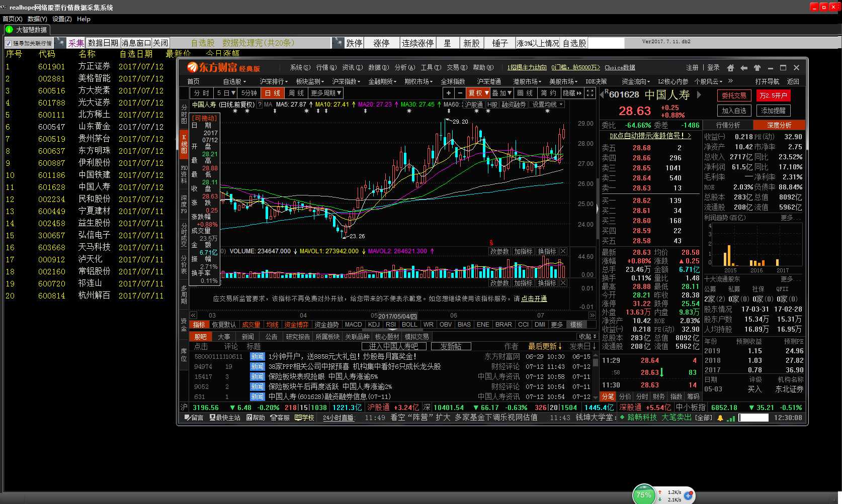
Task: Click the timeline scroll-left double arrow
Action: coord(193,315)
